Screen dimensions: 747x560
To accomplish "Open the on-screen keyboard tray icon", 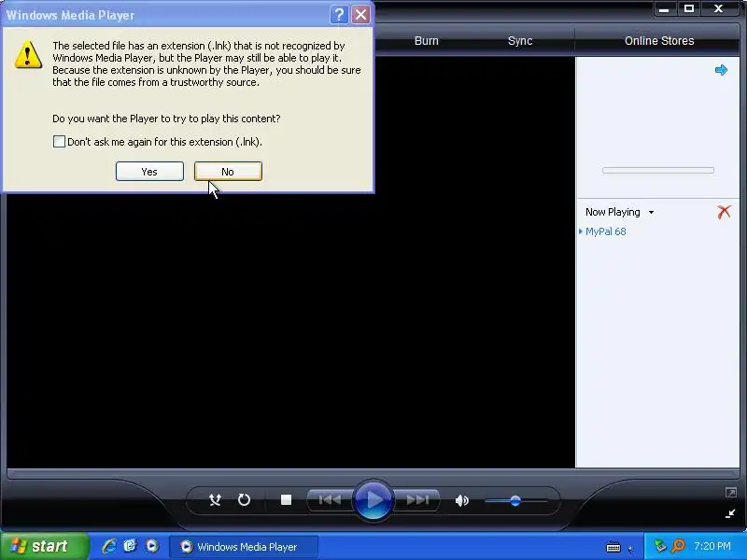I will pyautogui.click(x=613, y=547).
